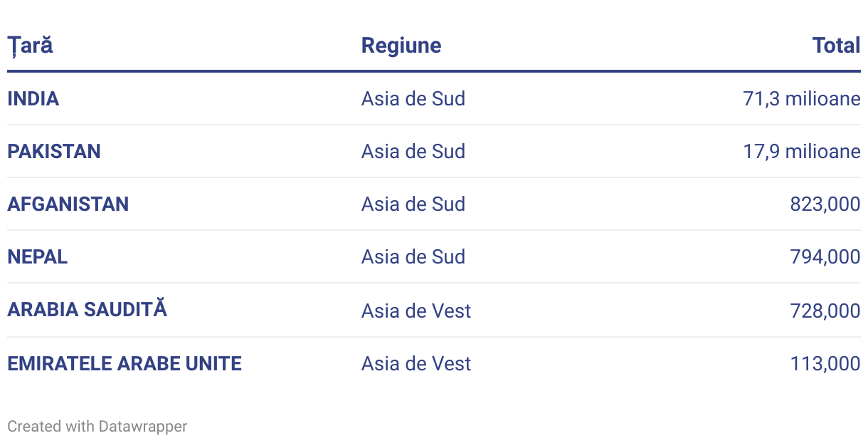Click Pakistan's 17,9 milioane total
The image size is (868, 443).
[x=801, y=151]
